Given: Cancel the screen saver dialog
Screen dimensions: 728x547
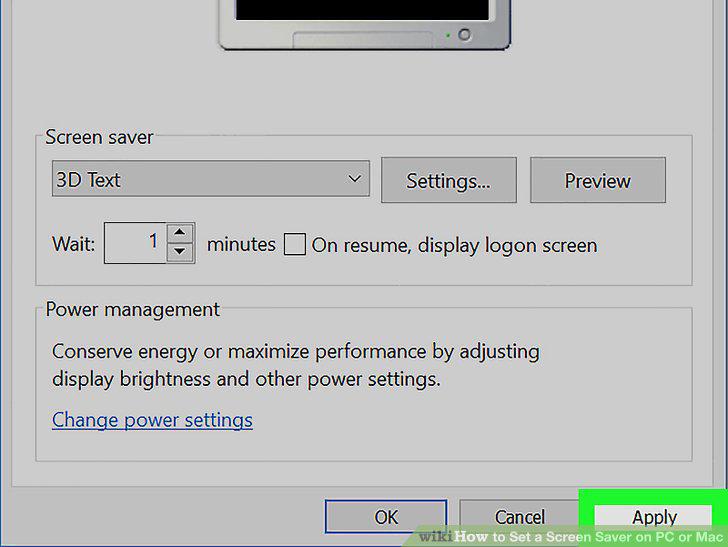Looking at the screenshot, I should (520, 517).
